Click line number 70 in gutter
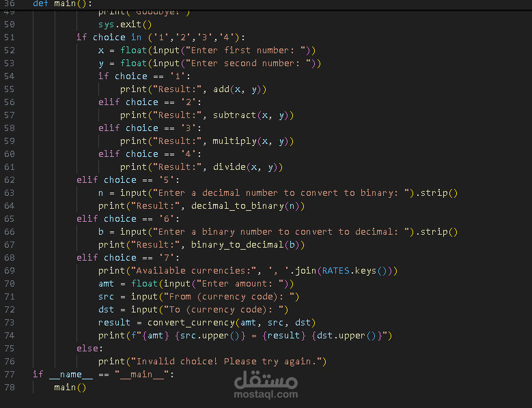 coord(10,284)
